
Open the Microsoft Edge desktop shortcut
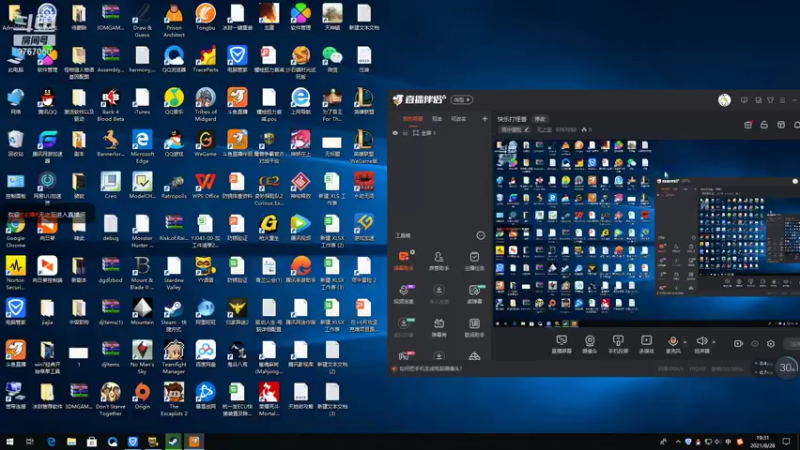coord(142,146)
